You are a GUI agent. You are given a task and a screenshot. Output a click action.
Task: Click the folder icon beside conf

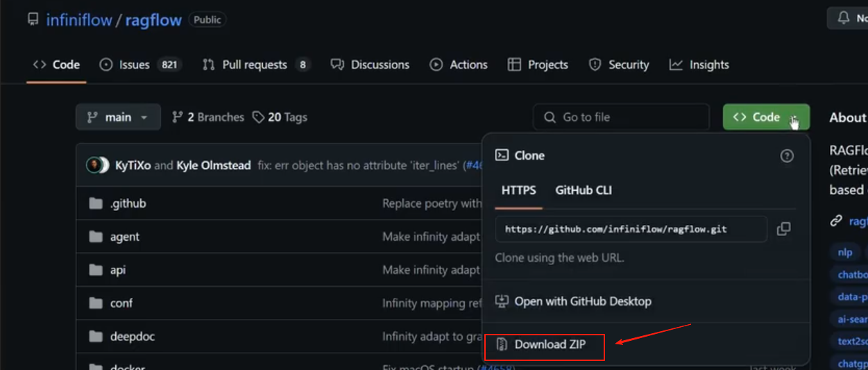[x=96, y=303]
